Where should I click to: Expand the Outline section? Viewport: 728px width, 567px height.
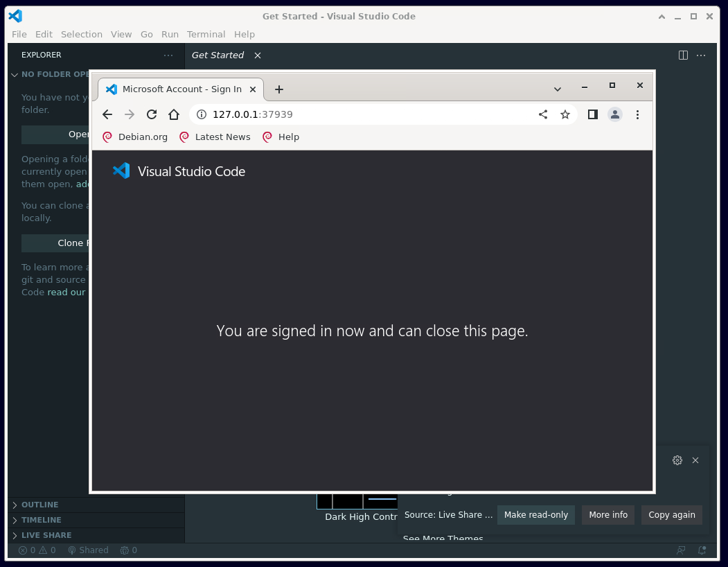[39, 505]
